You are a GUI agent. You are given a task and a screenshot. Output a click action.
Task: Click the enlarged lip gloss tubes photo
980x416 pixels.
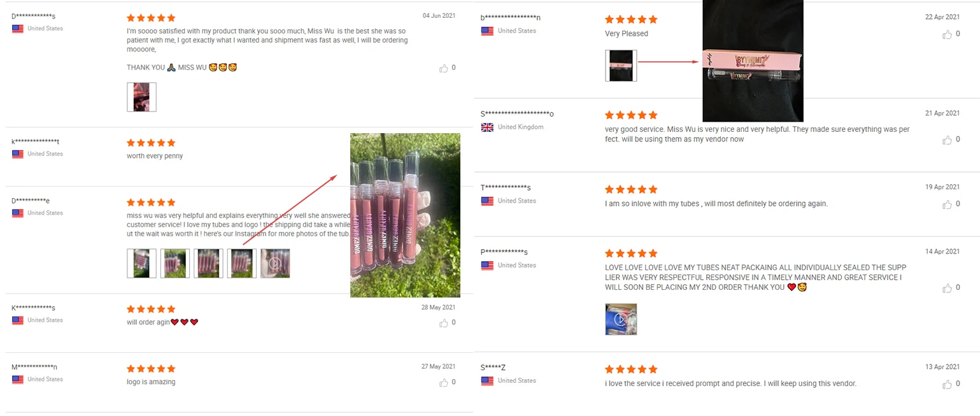point(405,215)
